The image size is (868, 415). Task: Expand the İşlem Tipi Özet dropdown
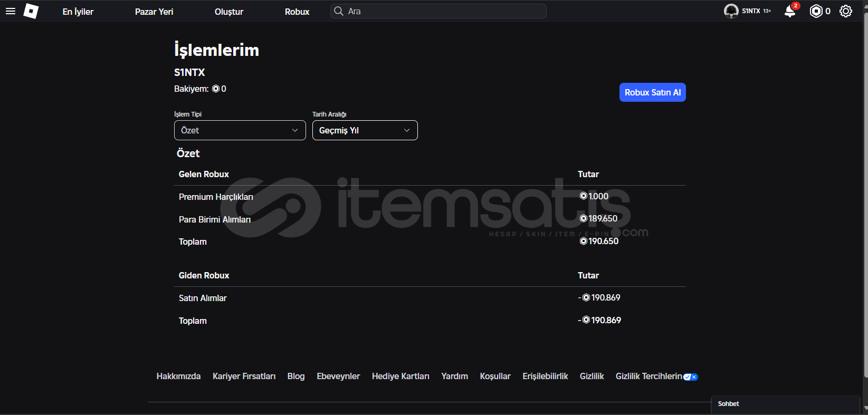click(240, 130)
